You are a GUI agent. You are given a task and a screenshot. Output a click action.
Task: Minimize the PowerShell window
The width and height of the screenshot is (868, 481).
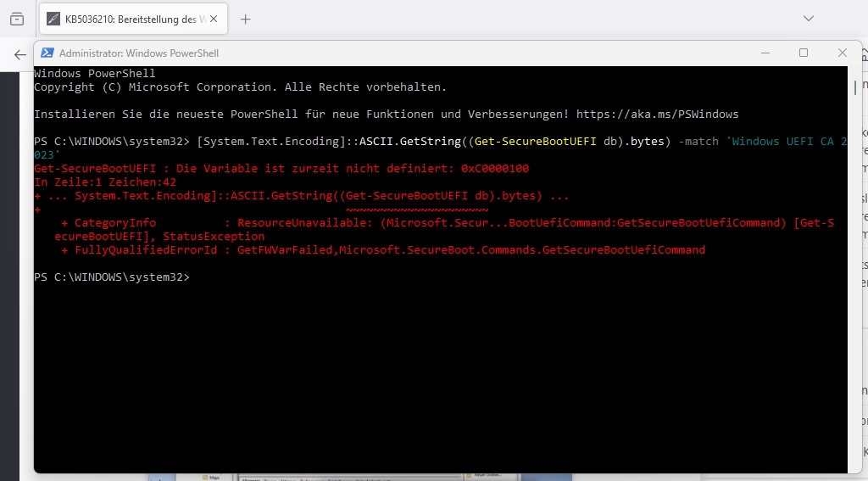[765, 53]
